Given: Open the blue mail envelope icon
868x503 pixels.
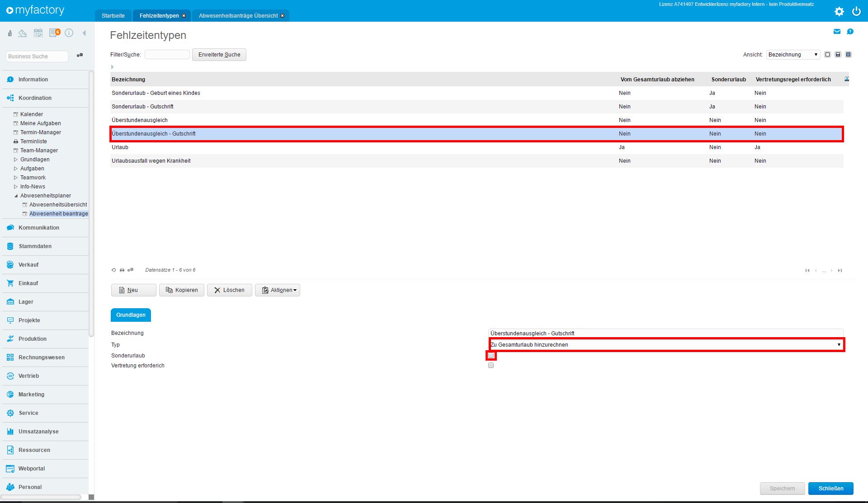Looking at the screenshot, I should tap(837, 32).
